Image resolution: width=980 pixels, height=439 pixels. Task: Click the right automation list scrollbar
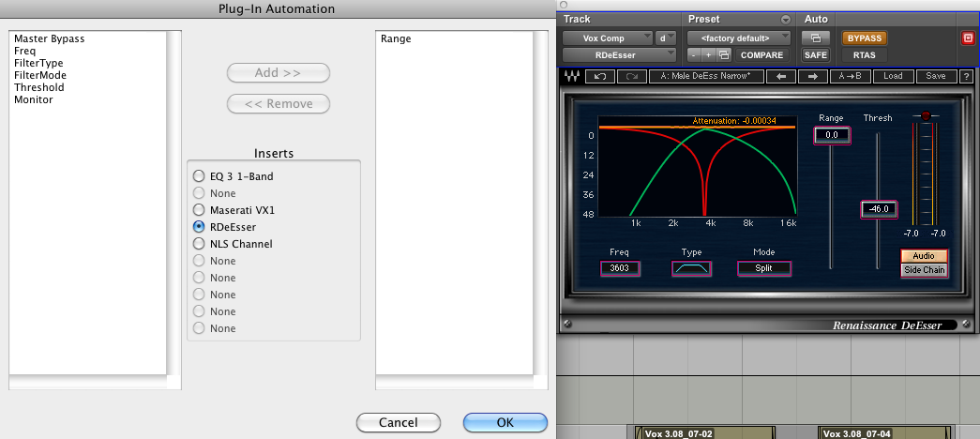coord(540,203)
